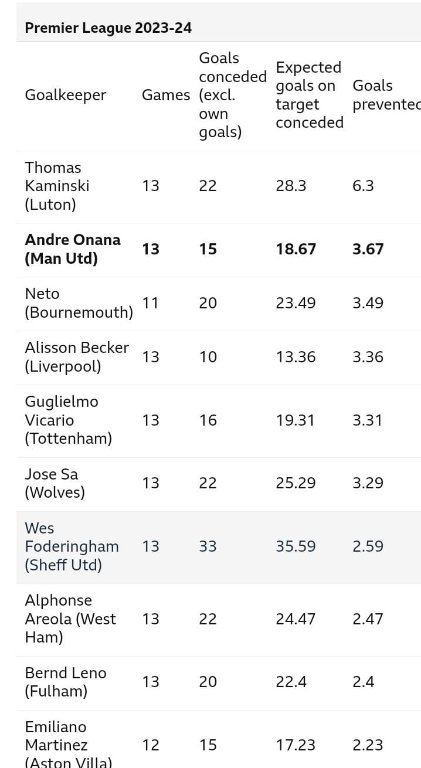Click Kaminski's 6.3 goals prevented value

[363, 186]
